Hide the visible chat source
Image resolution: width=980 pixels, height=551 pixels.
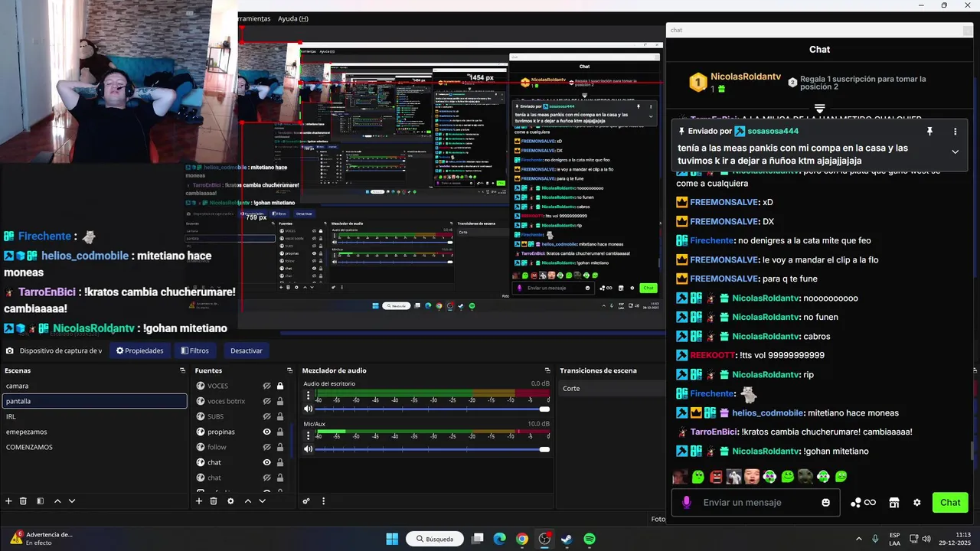[x=266, y=462]
